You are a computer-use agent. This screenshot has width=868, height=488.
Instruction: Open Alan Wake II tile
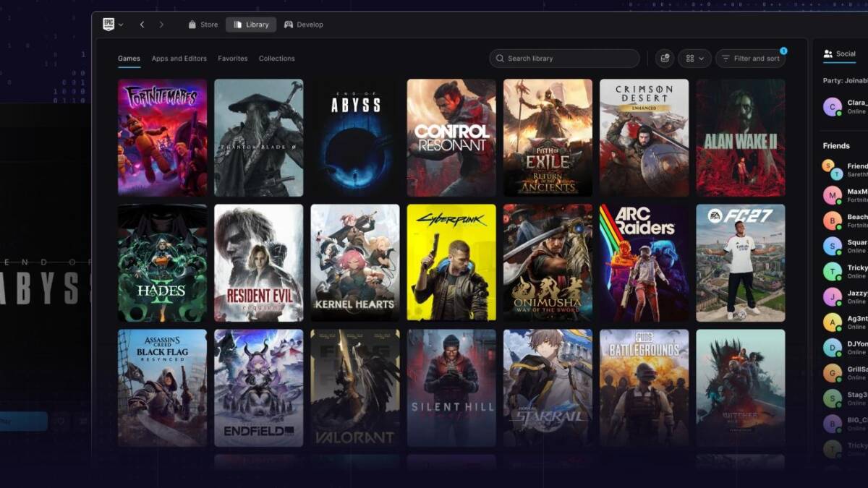(741, 137)
